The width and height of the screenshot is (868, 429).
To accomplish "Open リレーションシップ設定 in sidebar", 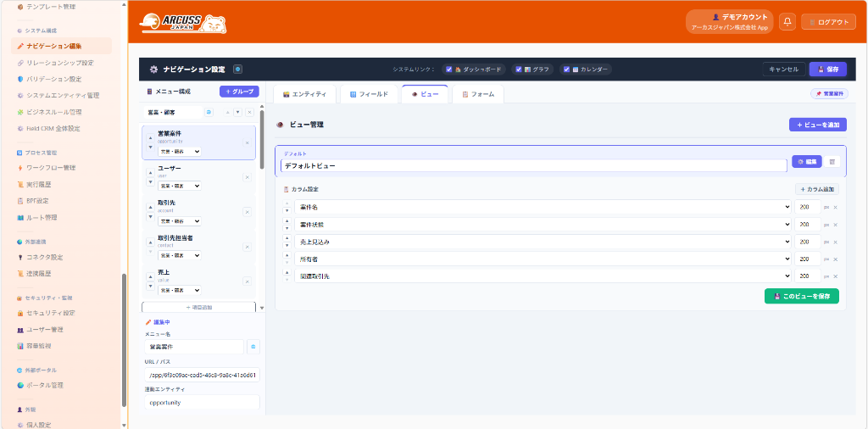I will click(60, 63).
